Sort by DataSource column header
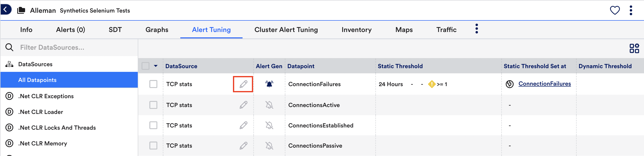 tap(181, 66)
